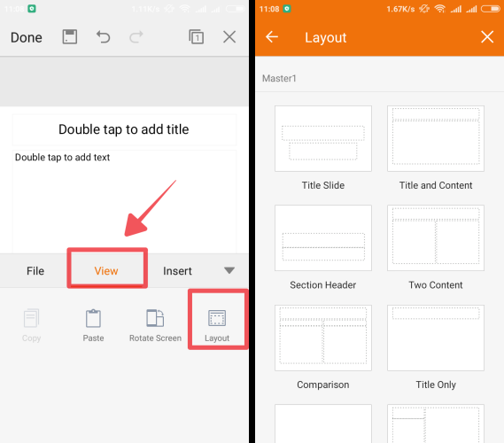Tap the Done button

coord(27,37)
